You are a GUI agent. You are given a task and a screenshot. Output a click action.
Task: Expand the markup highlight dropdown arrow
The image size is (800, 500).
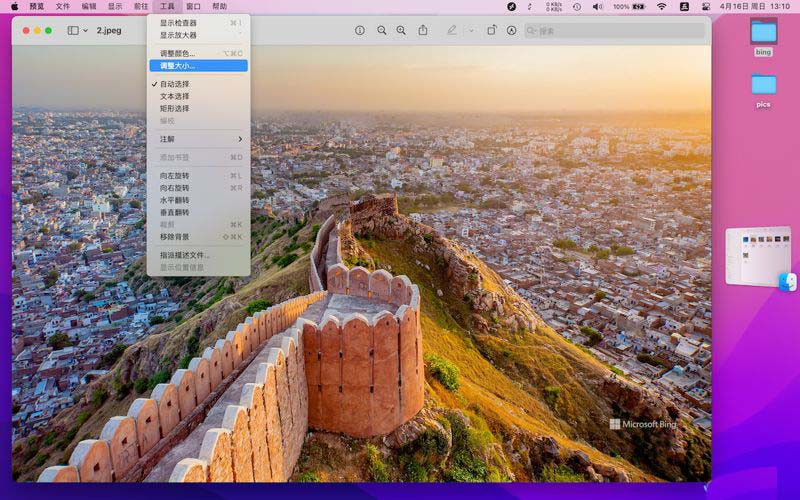point(471,31)
